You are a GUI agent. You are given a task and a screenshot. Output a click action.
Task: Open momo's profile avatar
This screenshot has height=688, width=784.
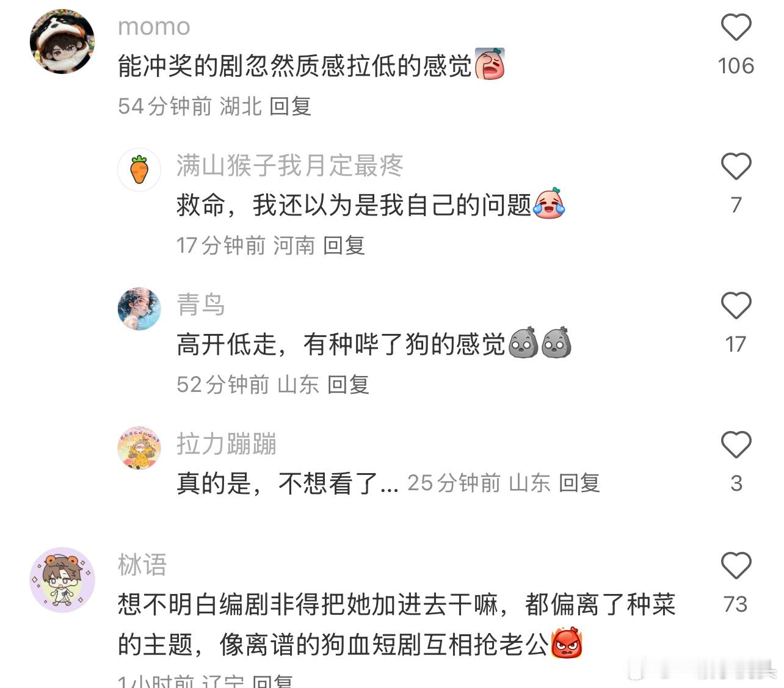62,42
